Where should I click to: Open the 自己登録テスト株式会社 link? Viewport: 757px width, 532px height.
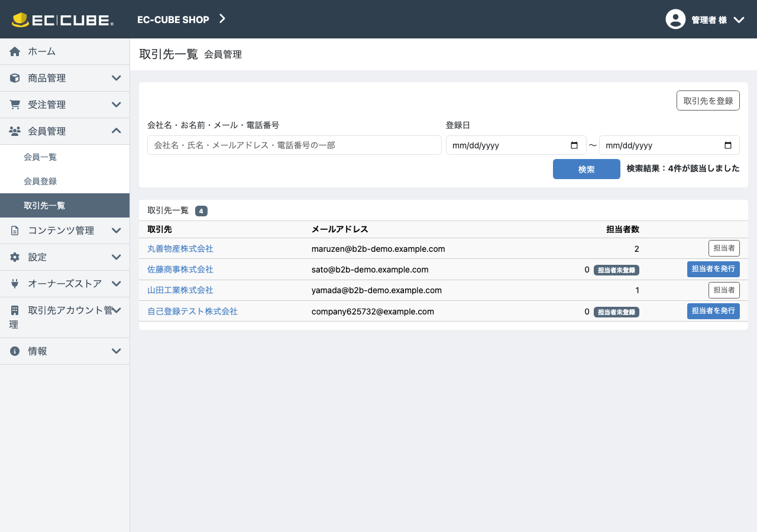[192, 311]
